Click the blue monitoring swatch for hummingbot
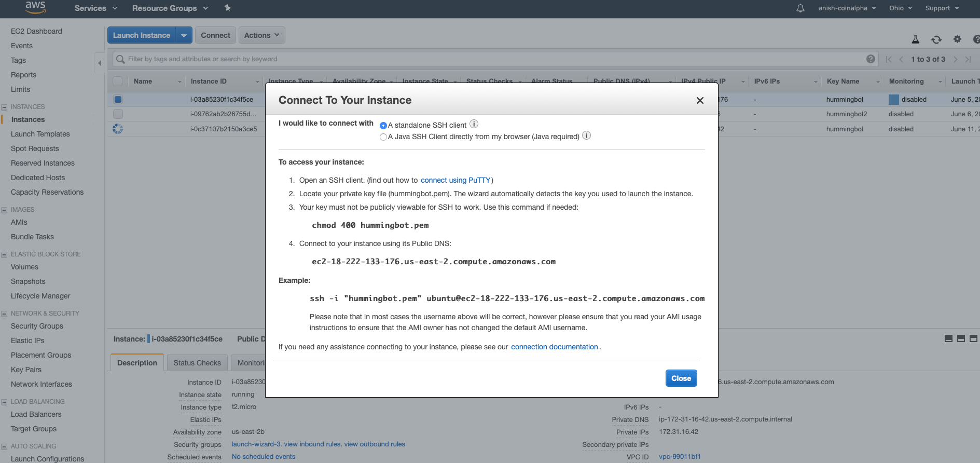The width and height of the screenshot is (980, 463). click(894, 100)
